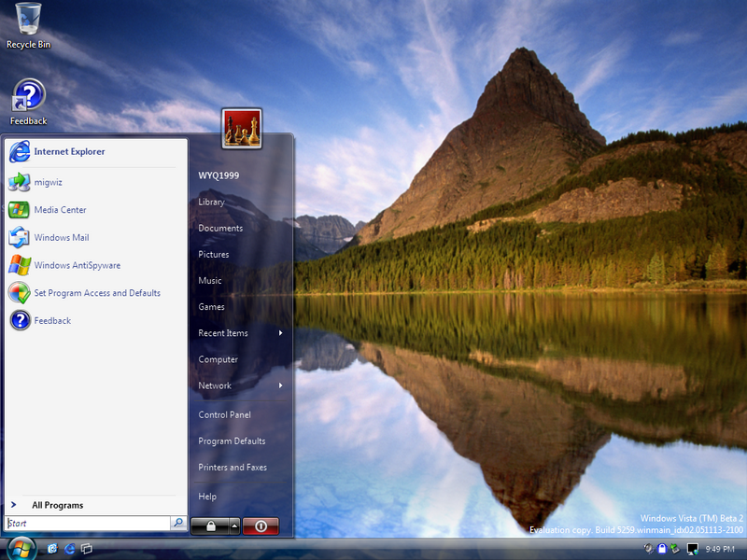The image size is (747, 560).
Task: Click the search magnifier icon in Start
Action: pos(178,523)
